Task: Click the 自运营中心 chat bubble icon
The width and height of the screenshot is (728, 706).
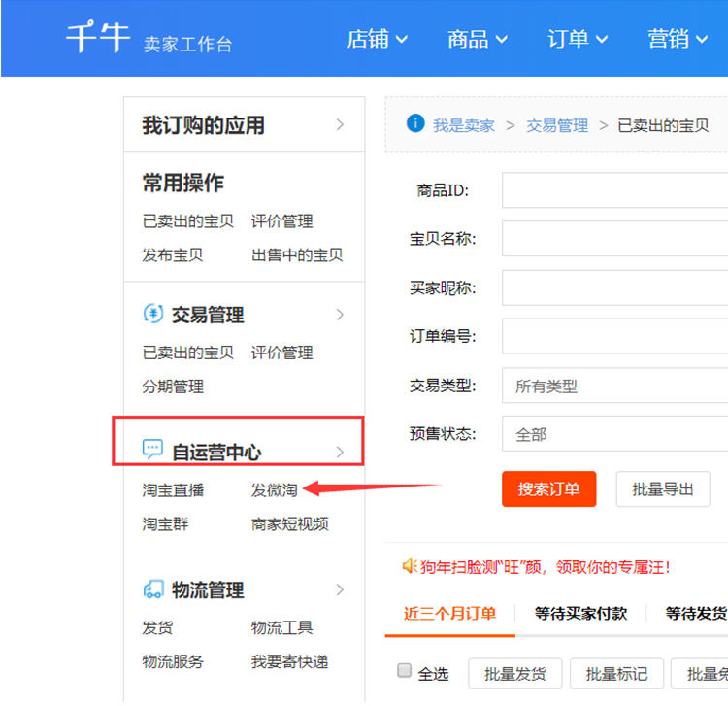Action: point(152,449)
